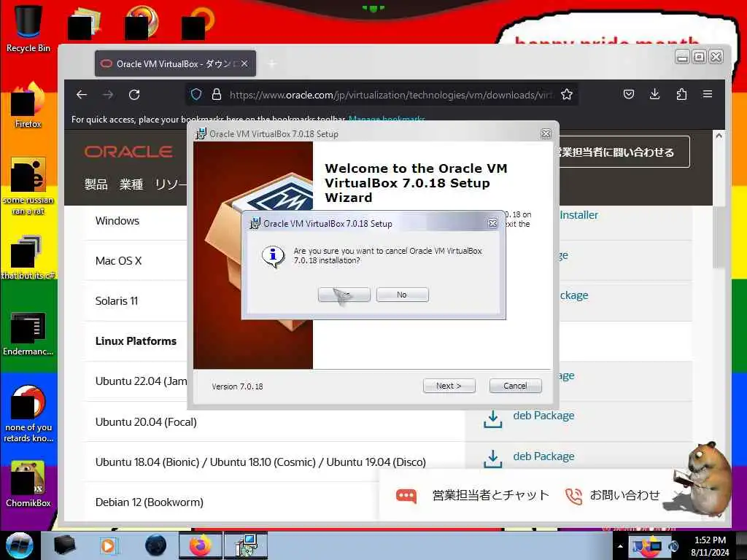Viewport: 747px width, 560px height.
Task: Click the Firefox forward arrow
Action: point(108,95)
